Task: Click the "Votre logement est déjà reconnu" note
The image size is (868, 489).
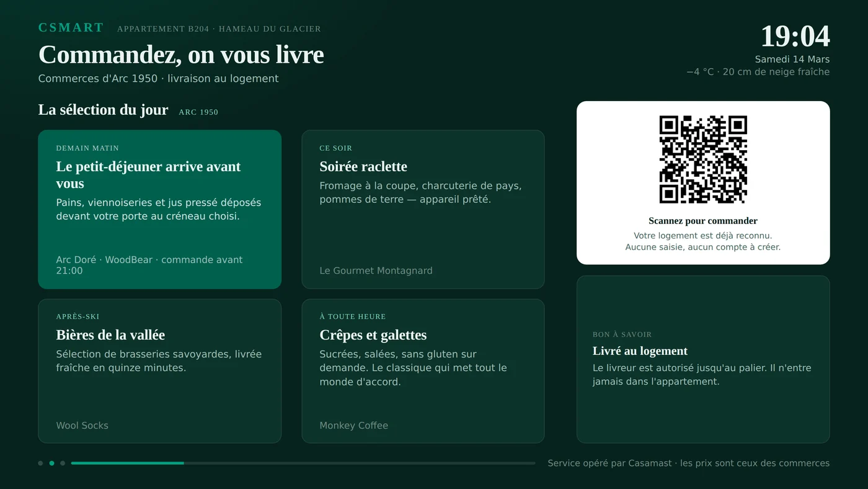Action: click(703, 241)
